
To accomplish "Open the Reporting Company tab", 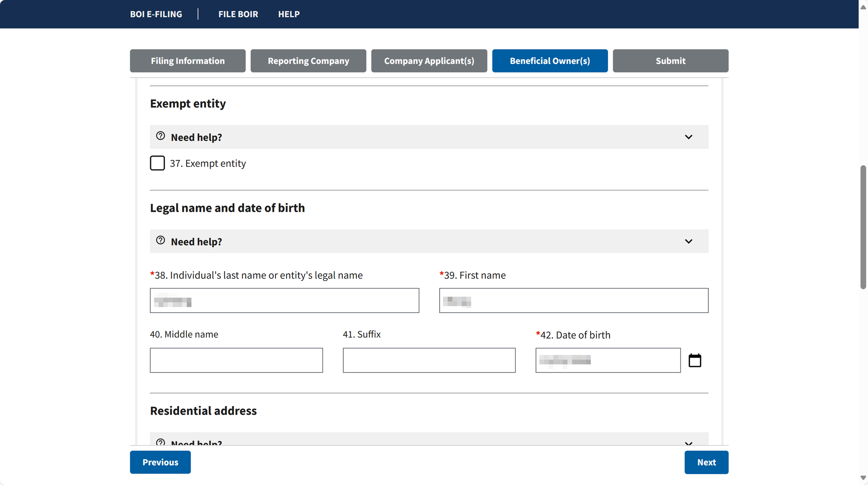I will (308, 61).
